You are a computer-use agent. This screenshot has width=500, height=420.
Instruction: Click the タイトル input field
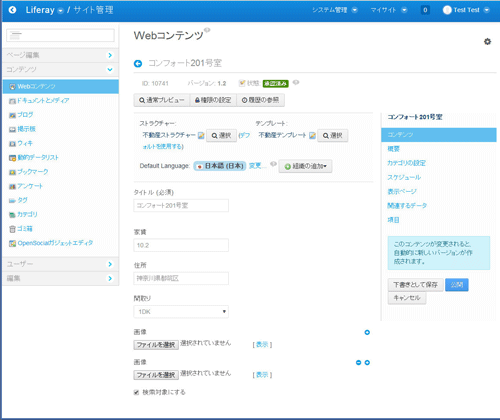181,205
